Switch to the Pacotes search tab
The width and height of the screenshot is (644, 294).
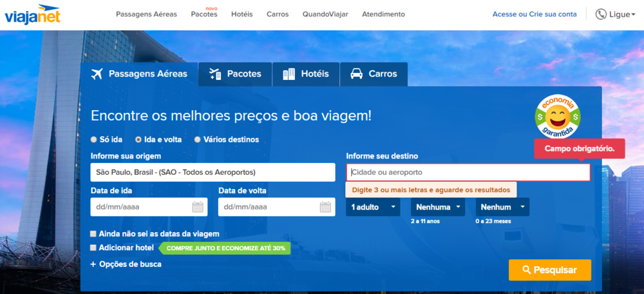[x=235, y=74]
